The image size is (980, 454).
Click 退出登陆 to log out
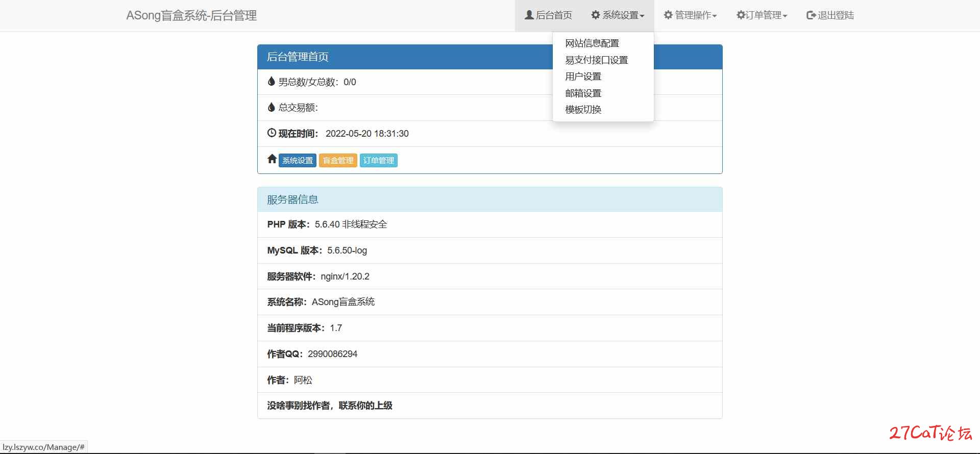(x=830, y=15)
